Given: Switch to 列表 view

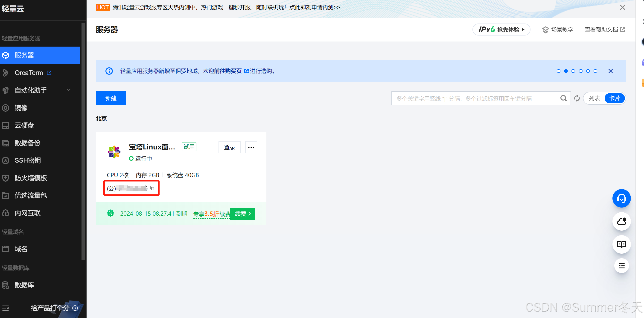Looking at the screenshot, I should [x=594, y=98].
